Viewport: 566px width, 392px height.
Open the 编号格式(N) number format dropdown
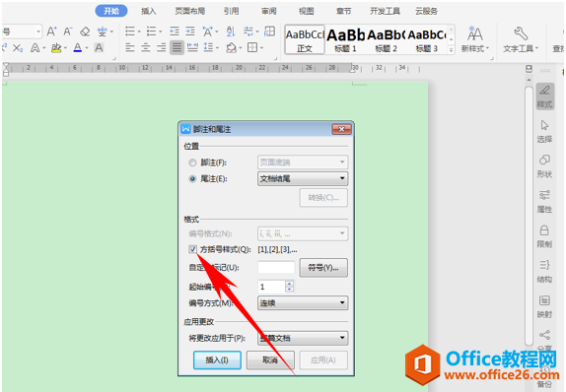pyautogui.click(x=303, y=233)
